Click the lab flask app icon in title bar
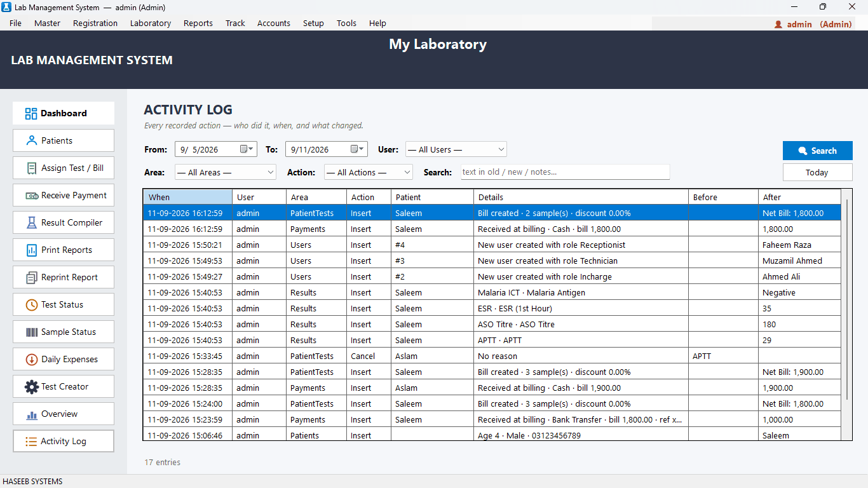The height and width of the screenshot is (488, 868). point(7,7)
